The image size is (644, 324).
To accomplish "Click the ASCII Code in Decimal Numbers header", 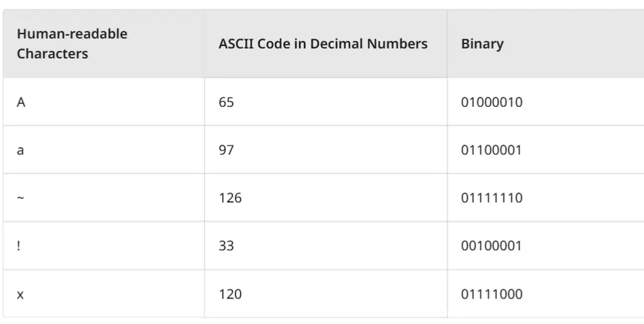I will (326, 44).
